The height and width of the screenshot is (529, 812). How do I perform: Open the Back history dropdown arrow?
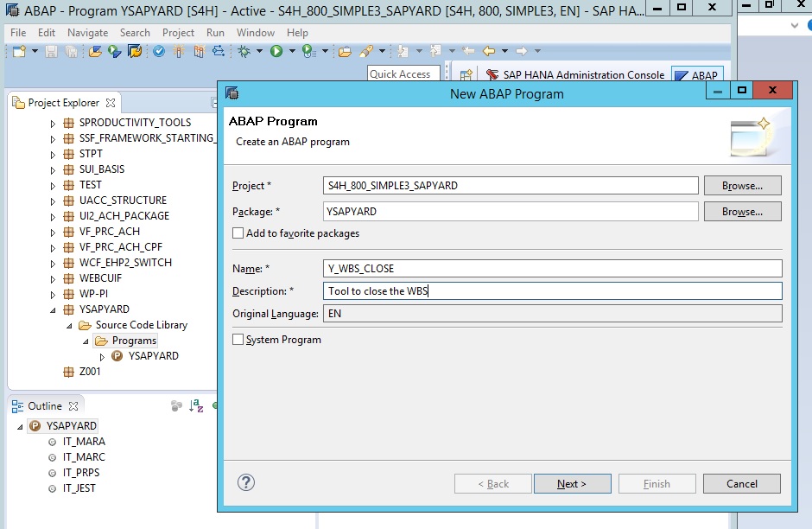(x=504, y=51)
